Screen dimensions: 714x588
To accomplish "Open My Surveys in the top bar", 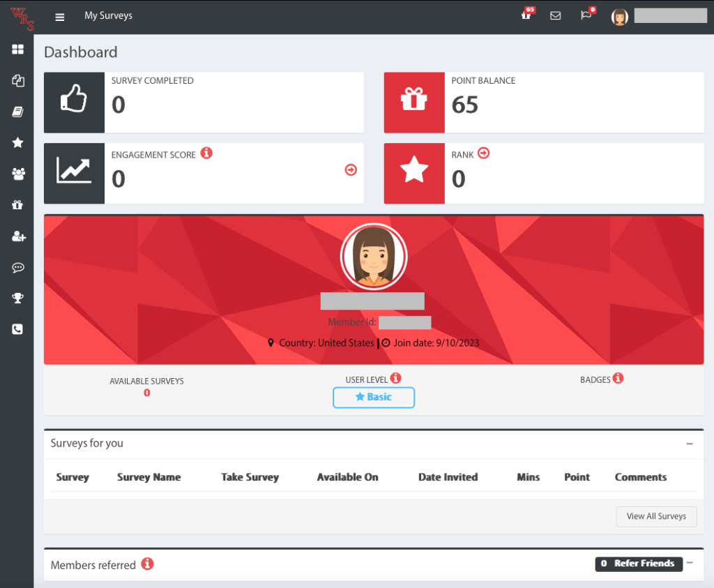I will pos(108,15).
